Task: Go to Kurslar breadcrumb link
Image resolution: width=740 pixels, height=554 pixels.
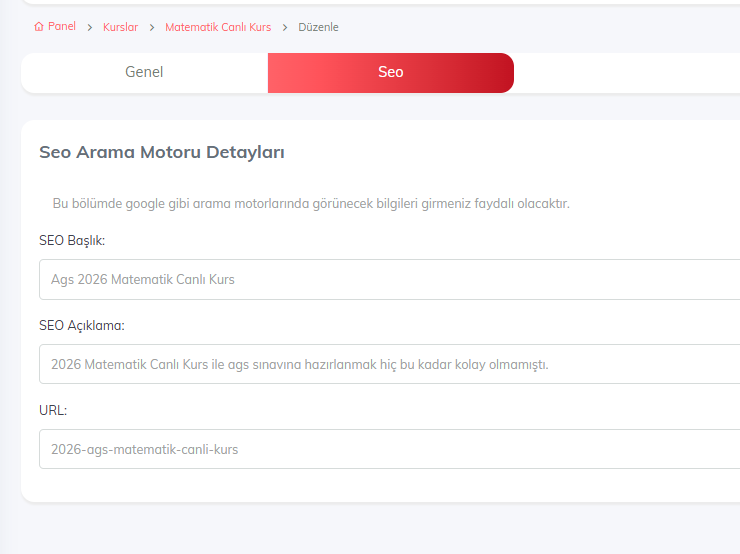Action: click(120, 27)
